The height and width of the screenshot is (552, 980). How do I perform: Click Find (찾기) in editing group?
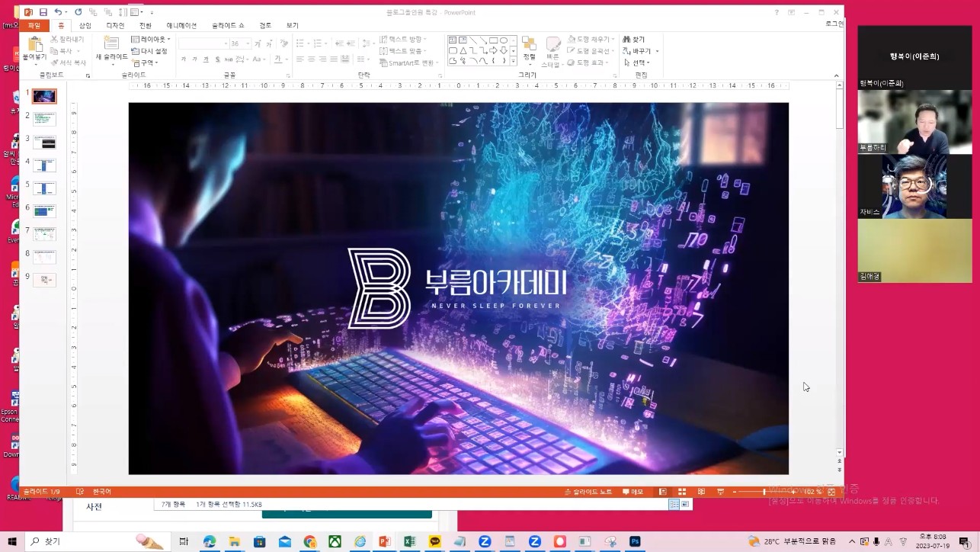click(x=634, y=39)
